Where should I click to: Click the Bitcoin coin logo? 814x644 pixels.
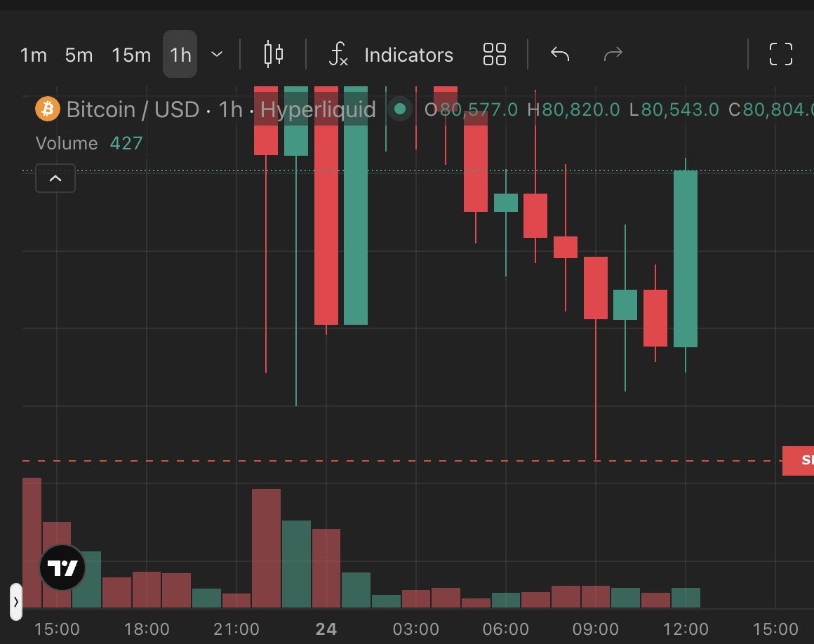point(48,109)
